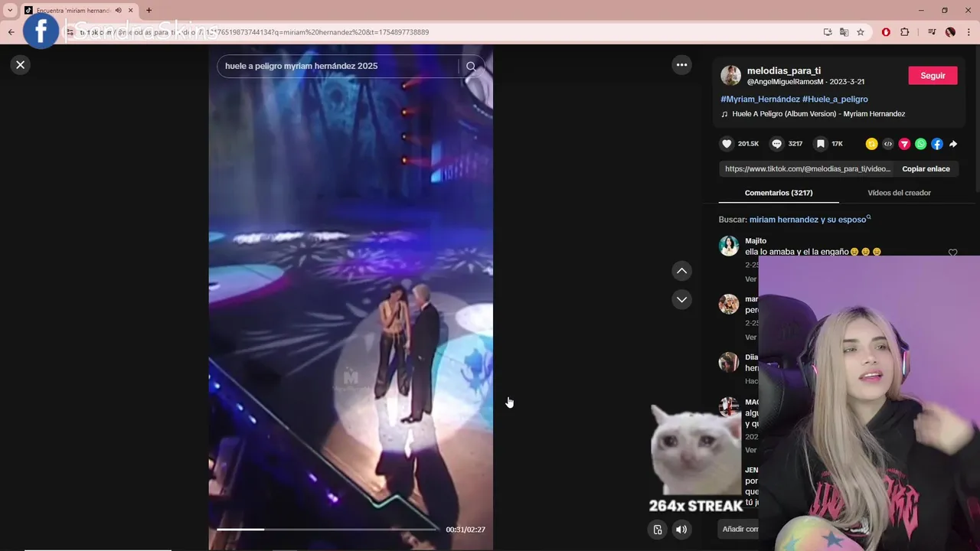Open the #Myriam_Hernández hashtag

(x=759, y=99)
